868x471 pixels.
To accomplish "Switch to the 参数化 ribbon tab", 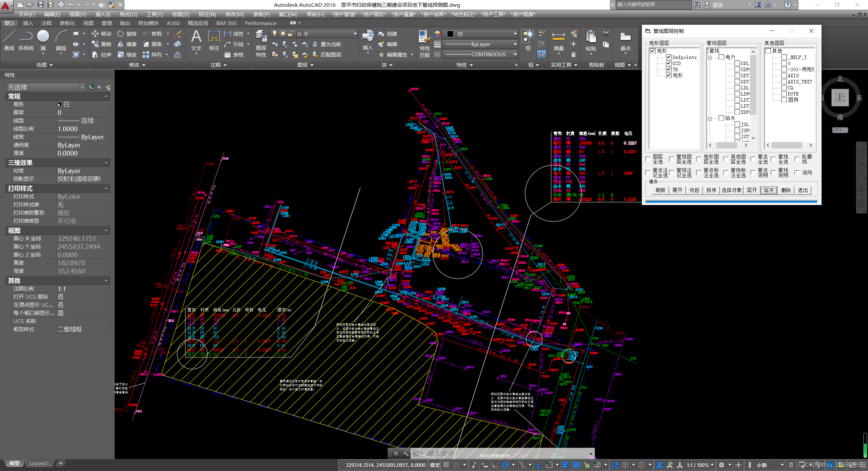I will (67, 23).
